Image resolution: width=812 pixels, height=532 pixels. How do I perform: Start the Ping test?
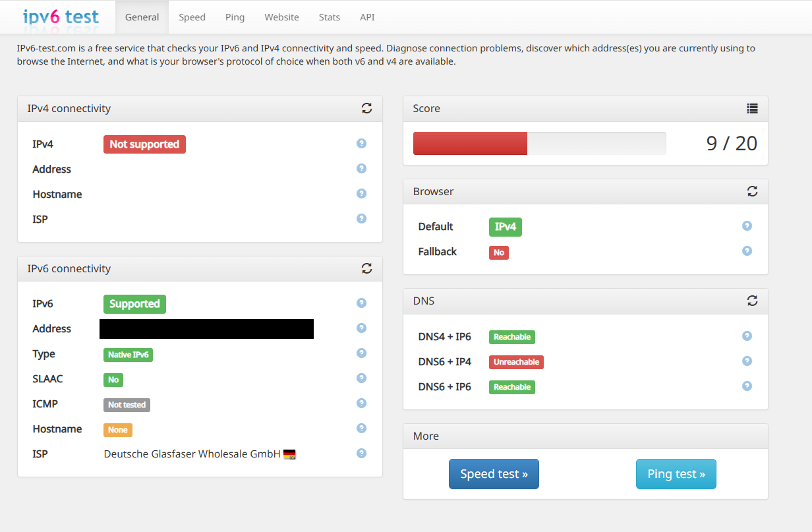click(x=676, y=473)
